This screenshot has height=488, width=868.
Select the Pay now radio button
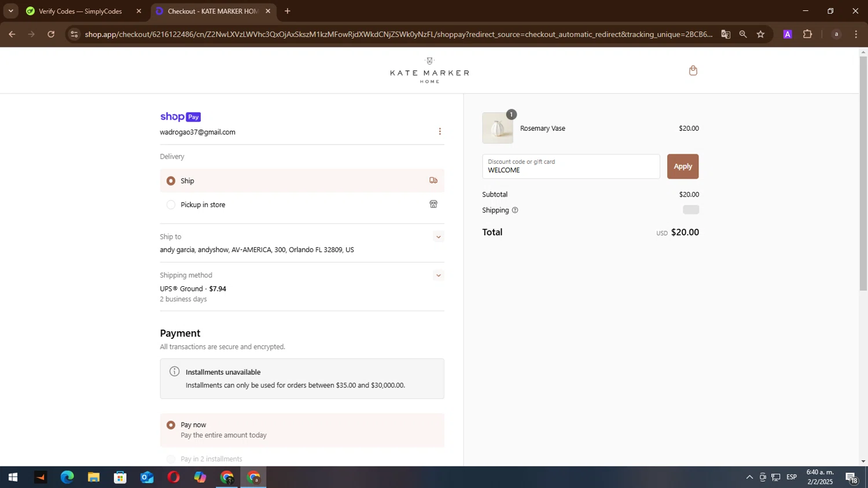tap(171, 425)
